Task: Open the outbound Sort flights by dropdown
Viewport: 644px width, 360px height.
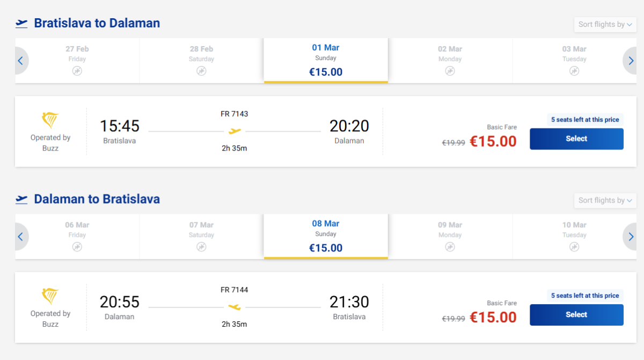Action: point(605,24)
